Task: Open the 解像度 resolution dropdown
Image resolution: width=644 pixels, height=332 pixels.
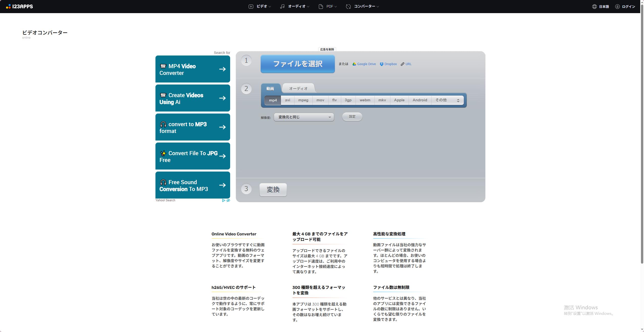Action: [x=304, y=117]
